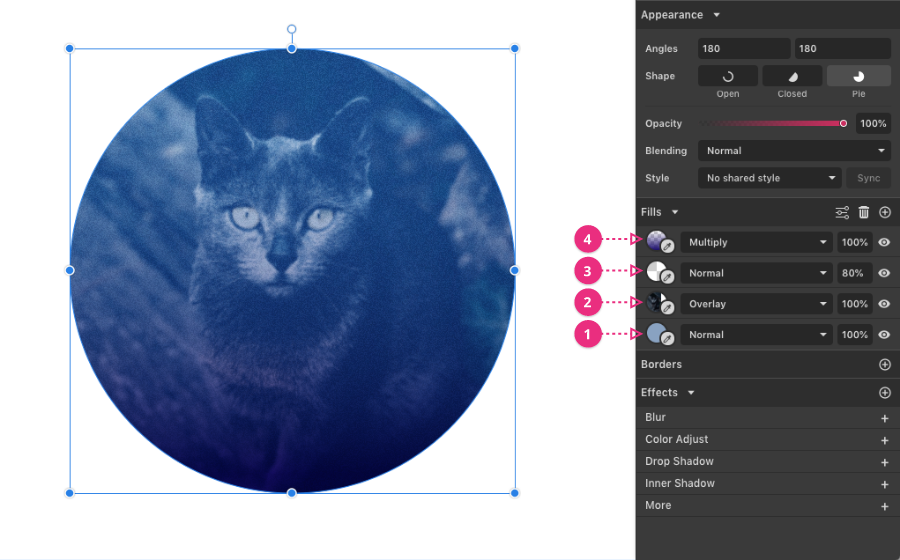This screenshot has width=900, height=560.
Task: Add a Blur effect
Action: pos(885,418)
